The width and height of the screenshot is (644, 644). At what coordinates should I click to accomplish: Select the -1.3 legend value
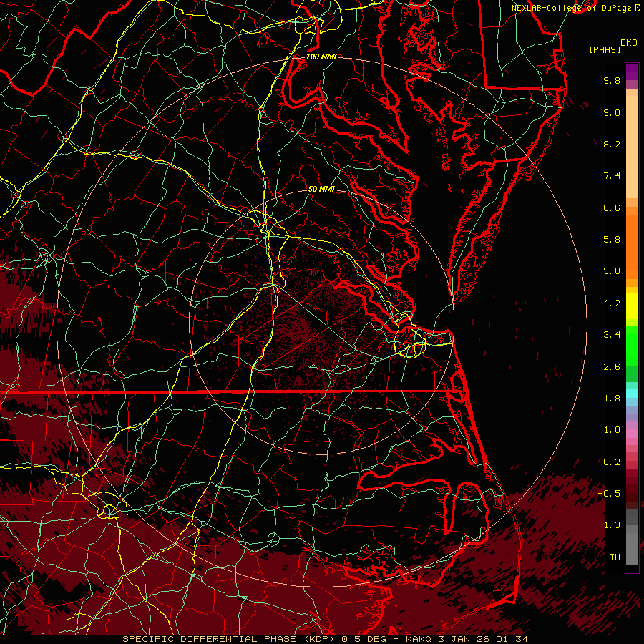tap(609, 525)
